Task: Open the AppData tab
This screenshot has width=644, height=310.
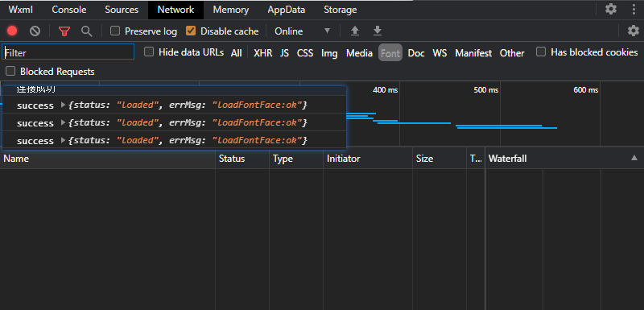Action: pos(287,10)
